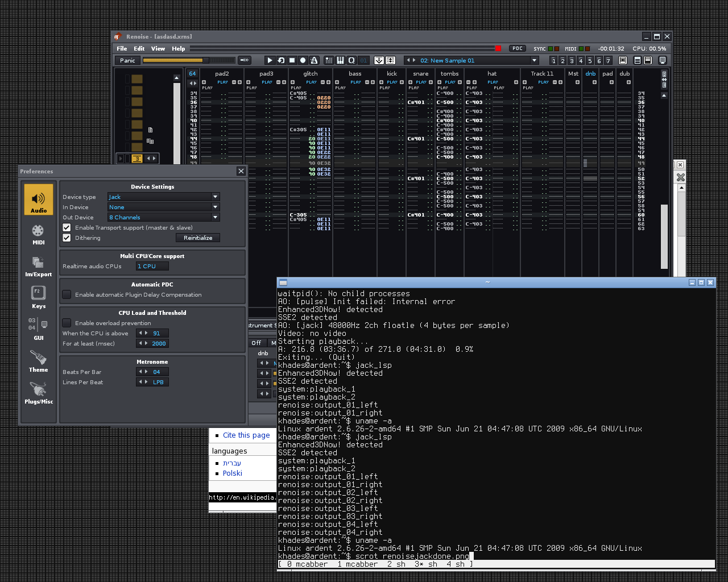Open the GUI preferences tab
Image resolution: width=728 pixels, height=582 pixels.
pos(39,330)
